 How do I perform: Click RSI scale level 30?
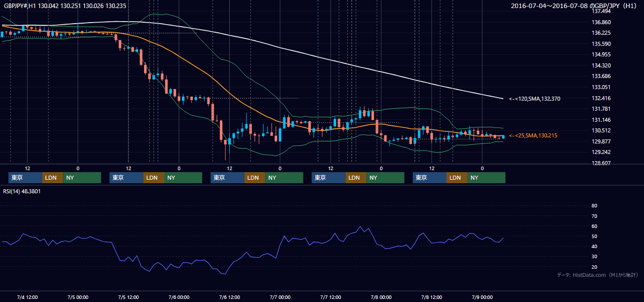594,257
